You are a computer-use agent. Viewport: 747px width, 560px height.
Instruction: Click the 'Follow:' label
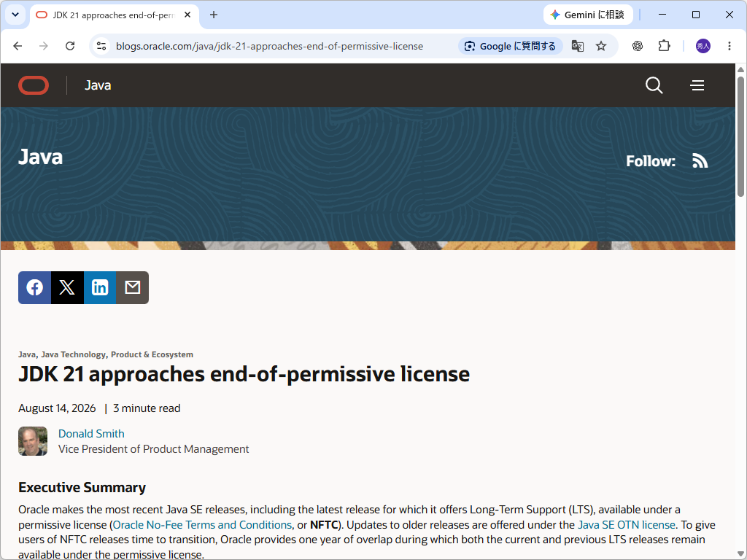click(650, 161)
